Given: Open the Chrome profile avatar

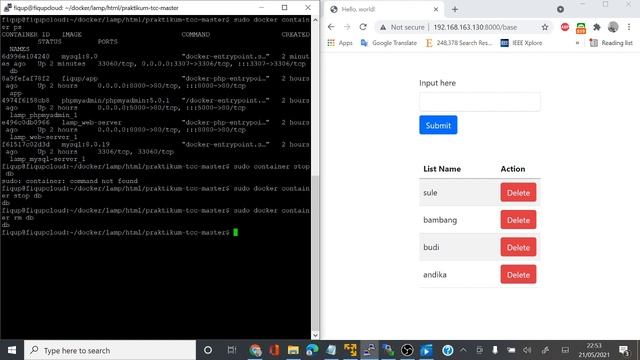Looking at the screenshot, I should point(613,27).
